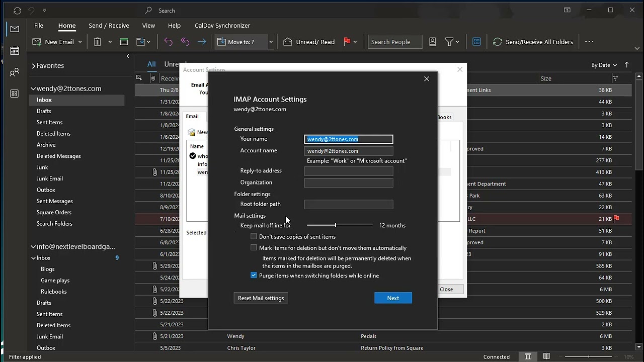Image resolution: width=644 pixels, height=362 pixels.
Task: Select the Home ribbon tab
Action: point(67,26)
